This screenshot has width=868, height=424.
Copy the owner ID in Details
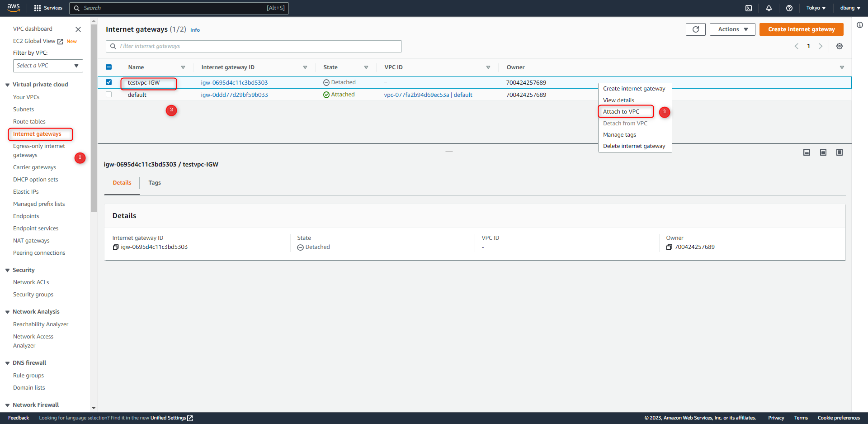669,247
